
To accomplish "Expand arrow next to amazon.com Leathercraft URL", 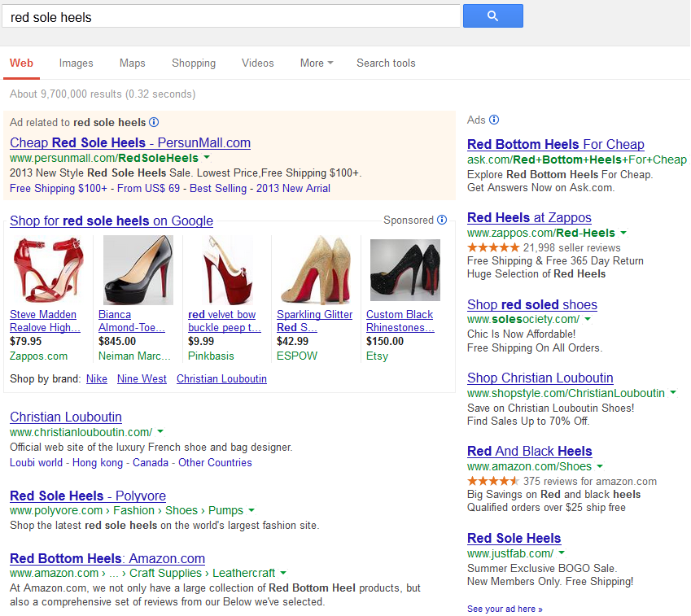I will (x=283, y=572).
